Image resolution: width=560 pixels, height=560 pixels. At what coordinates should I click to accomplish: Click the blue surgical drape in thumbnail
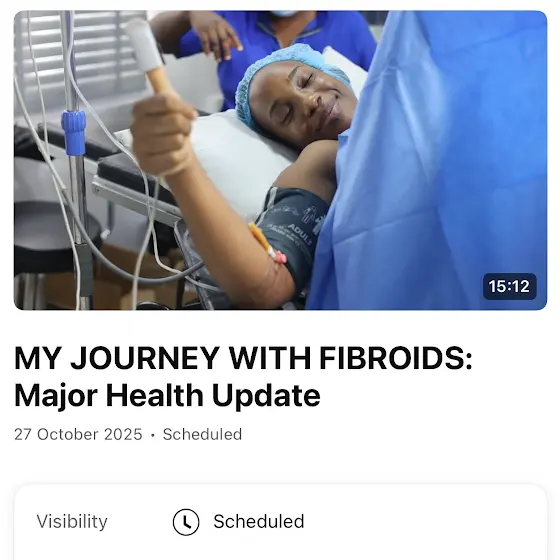coord(432,161)
